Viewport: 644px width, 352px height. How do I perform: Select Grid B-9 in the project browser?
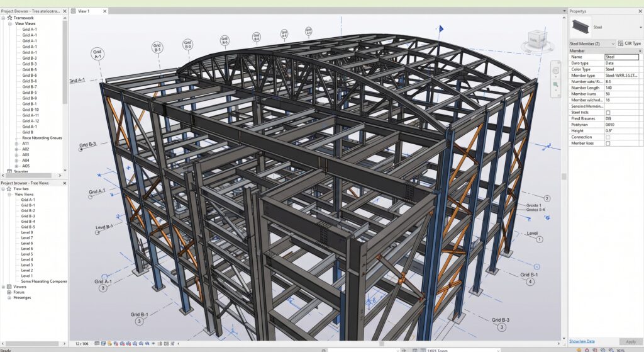(29, 98)
